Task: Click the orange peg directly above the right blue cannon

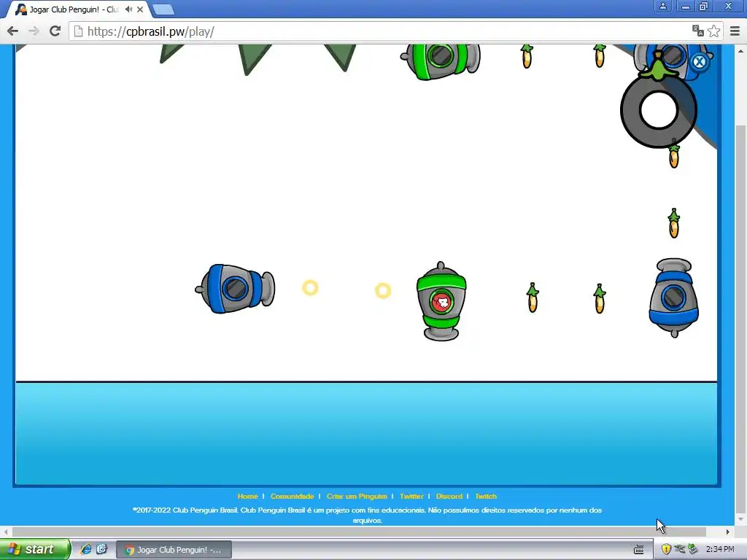Action: click(673, 223)
